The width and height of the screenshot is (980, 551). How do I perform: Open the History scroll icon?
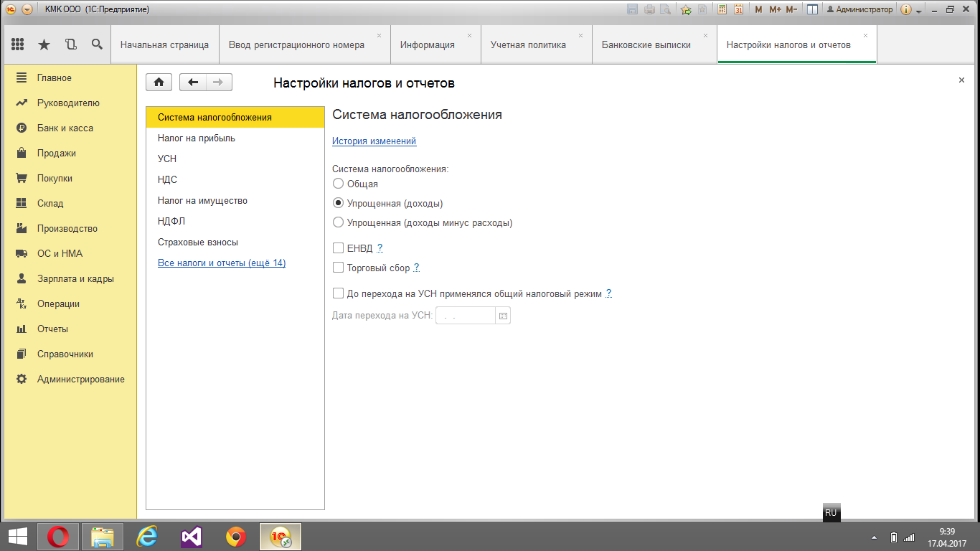coord(70,44)
